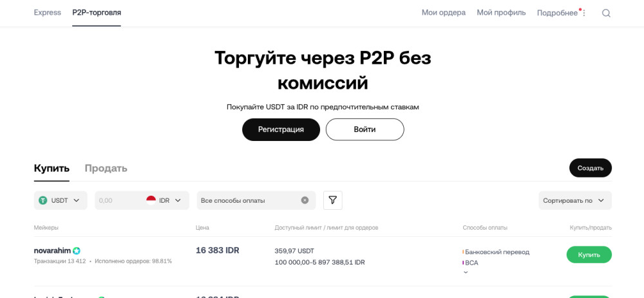Select the 'Купить' tab
The height and width of the screenshot is (298, 644).
point(52,168)
